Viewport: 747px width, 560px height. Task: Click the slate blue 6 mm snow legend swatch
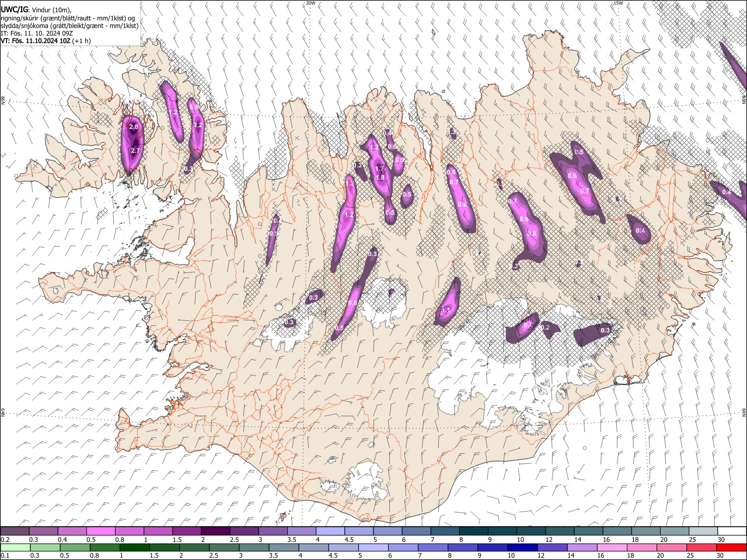(417, 531)
